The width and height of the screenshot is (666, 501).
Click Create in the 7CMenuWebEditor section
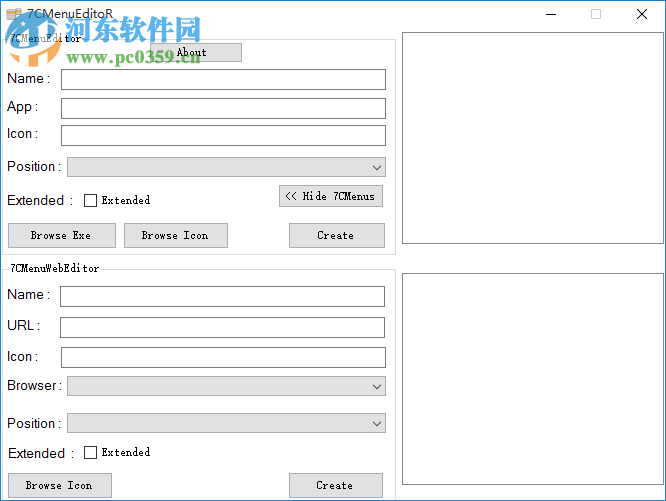pos(336,485)
